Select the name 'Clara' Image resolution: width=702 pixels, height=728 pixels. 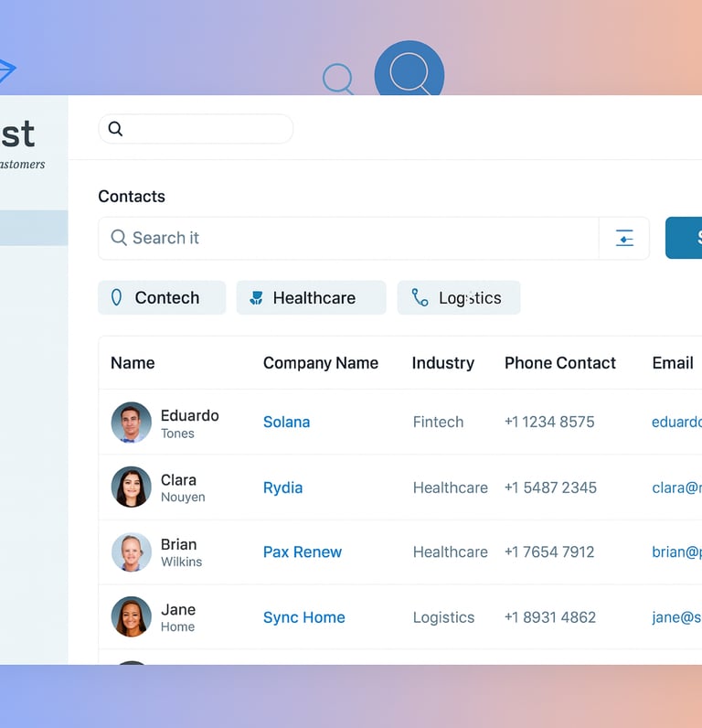(178, 480)
